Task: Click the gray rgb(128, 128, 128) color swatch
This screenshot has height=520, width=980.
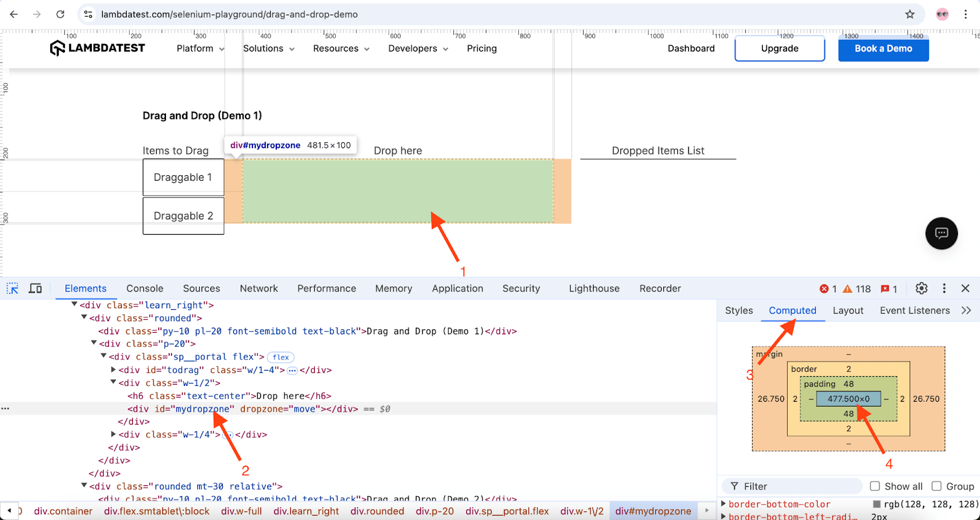Action: pyautogui.click(x=877, y=504)
